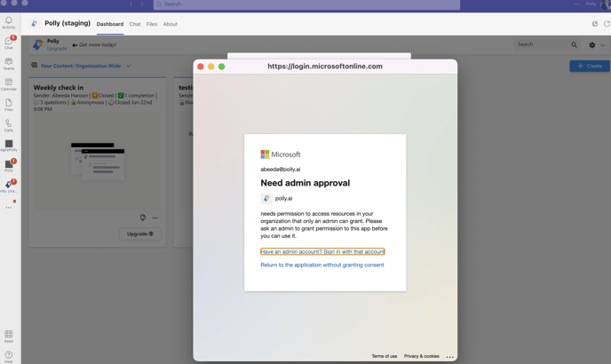
Task: Pop out the Polly app tab
Action: tap(595, 24)
